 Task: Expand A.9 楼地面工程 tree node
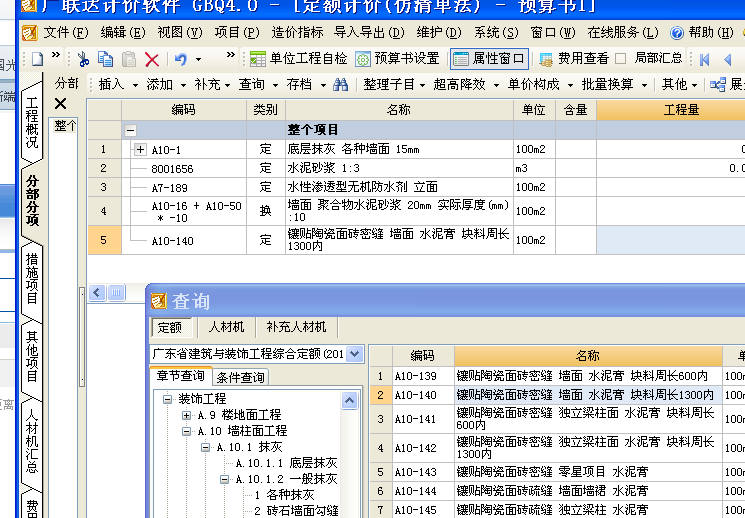click(x=186, y=415)
